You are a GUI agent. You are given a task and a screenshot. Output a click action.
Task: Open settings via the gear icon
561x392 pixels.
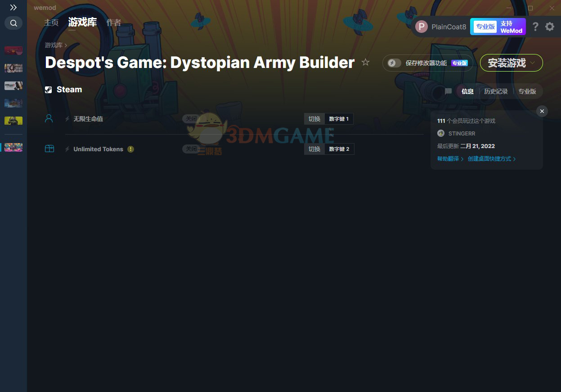pyautogui.click(x=550, y=27)
